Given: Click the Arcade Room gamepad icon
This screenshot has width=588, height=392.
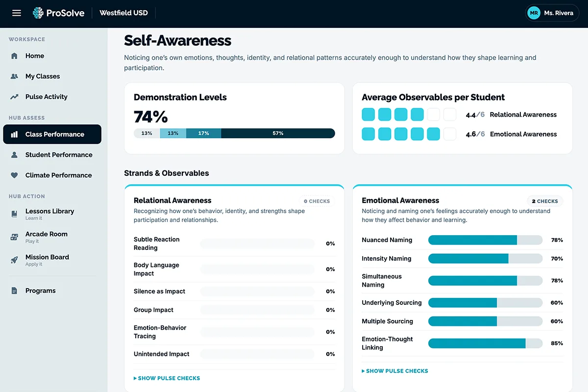Looking at the screenshot, I should [15, 237].
